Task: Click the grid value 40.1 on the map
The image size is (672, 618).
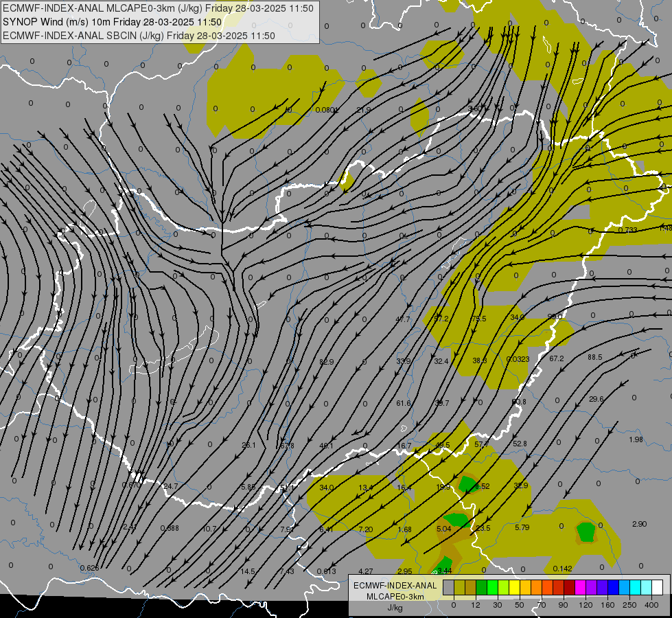Action: [326, 446]
